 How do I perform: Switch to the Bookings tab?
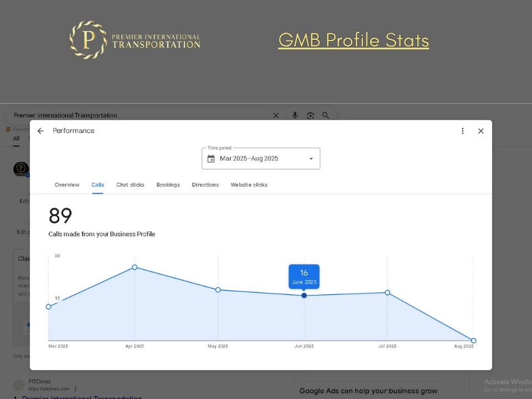click(168, 185)
